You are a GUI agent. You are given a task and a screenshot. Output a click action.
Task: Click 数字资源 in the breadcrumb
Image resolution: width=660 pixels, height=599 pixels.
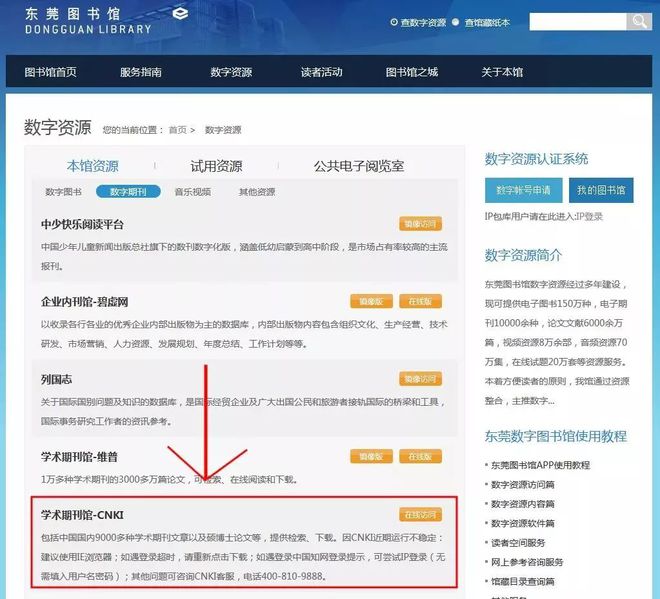point(223,130)
